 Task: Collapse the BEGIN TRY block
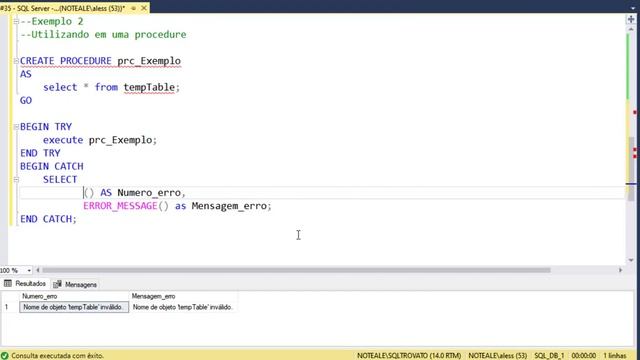pos(16,127)
